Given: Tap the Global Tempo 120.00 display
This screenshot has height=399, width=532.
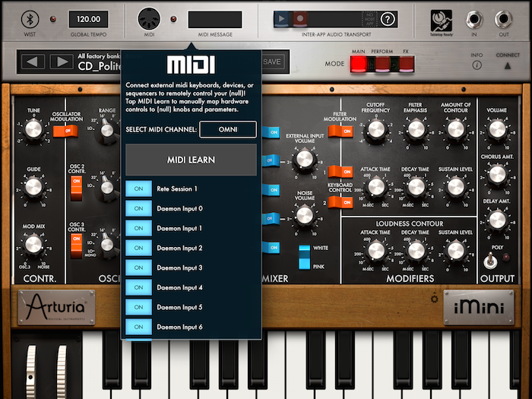Looking at the screenshot, I should click(89, 19).
